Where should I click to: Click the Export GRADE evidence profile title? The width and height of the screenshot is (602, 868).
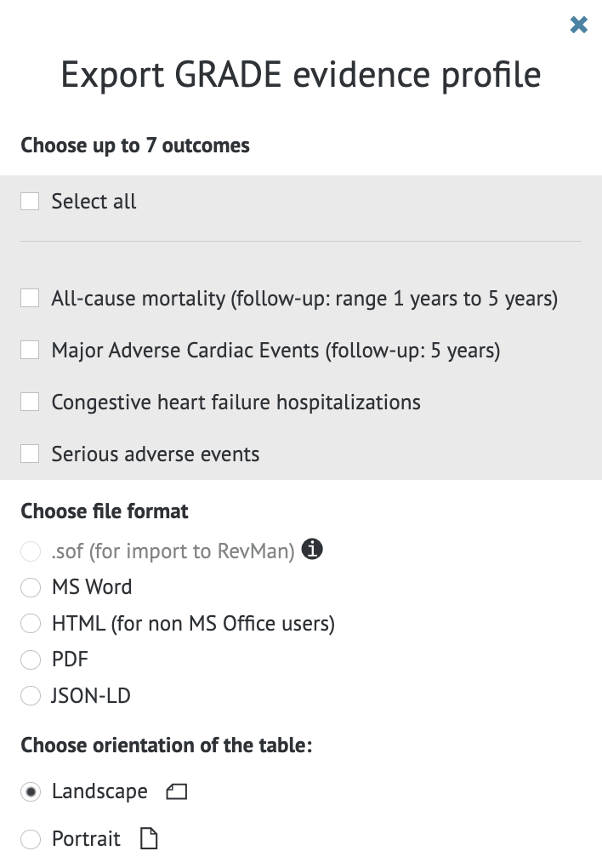[x=300, y=75]
